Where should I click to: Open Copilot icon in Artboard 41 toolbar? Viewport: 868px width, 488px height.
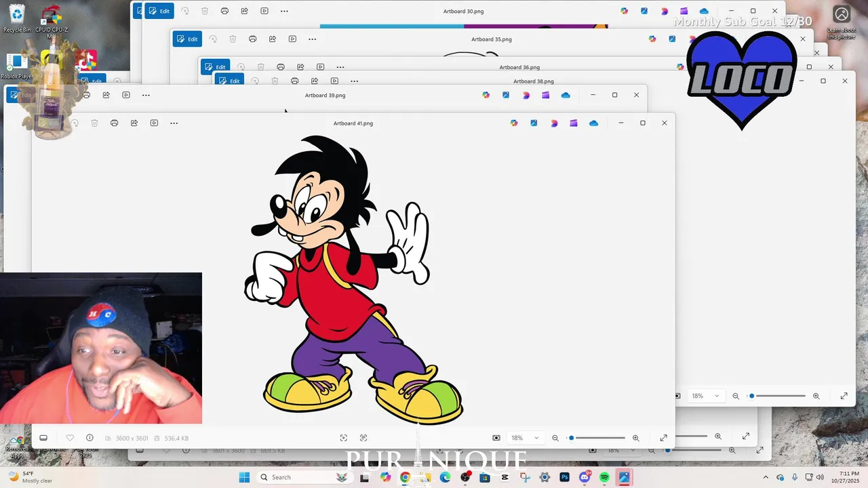[514, 123]
